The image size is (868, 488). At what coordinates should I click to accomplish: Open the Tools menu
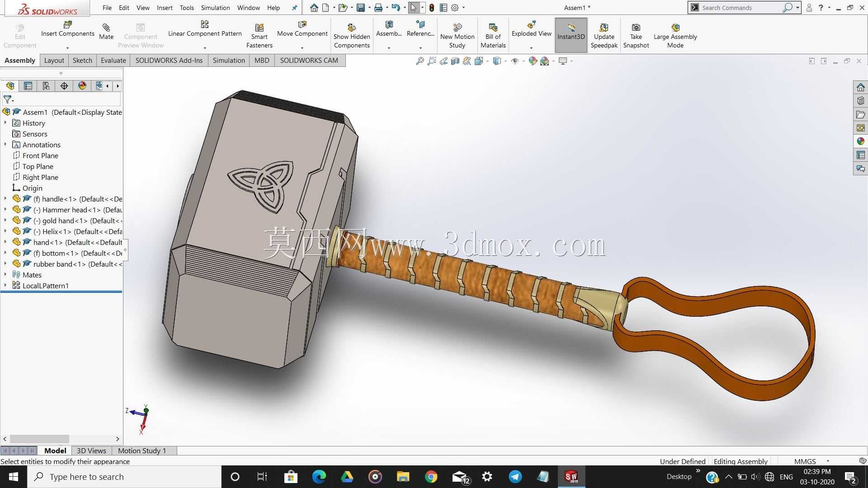187,8
